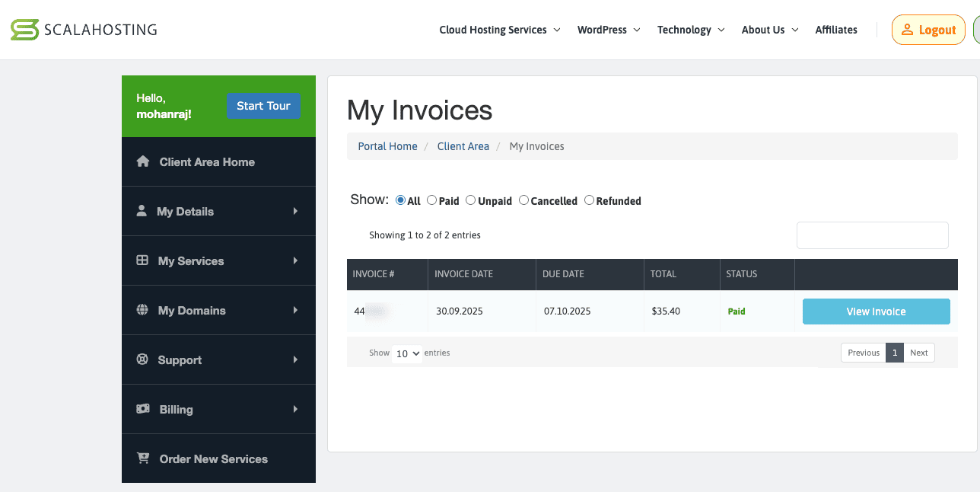
Task: Go to Portal Home breadcrumb
Action: [387, 146]
